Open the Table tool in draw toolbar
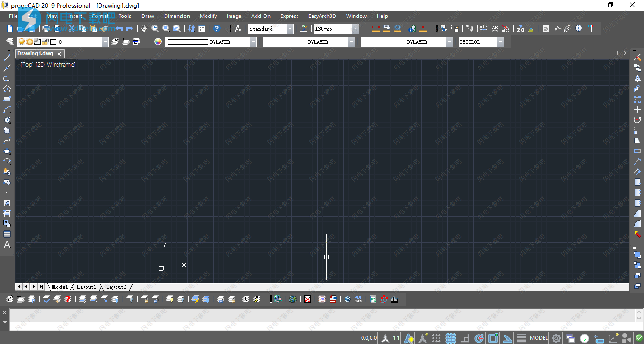Viewport: 644px width, 344px height. [7, 234]
